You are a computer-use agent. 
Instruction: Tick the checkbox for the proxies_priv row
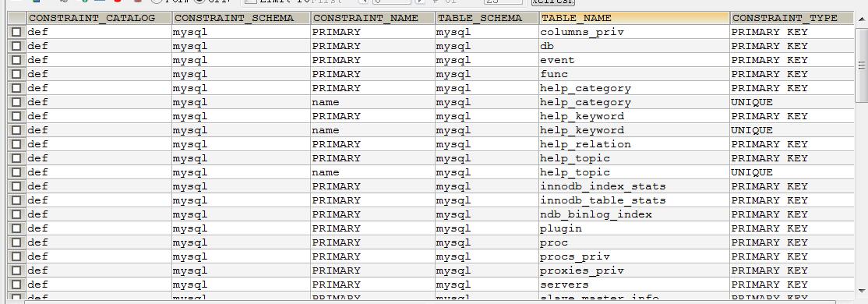[x=16, y=270]
